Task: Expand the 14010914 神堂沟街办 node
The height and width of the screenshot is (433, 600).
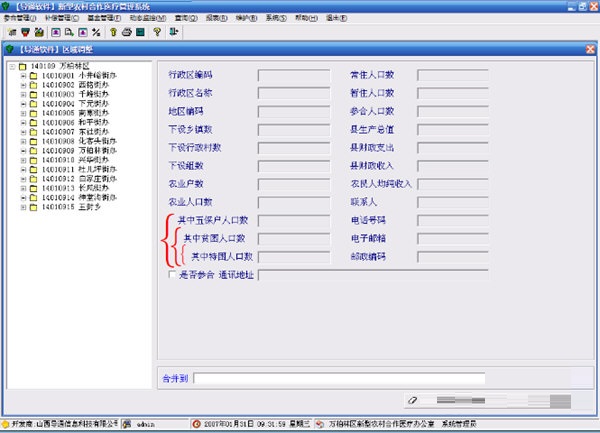Action: [23, 198]
